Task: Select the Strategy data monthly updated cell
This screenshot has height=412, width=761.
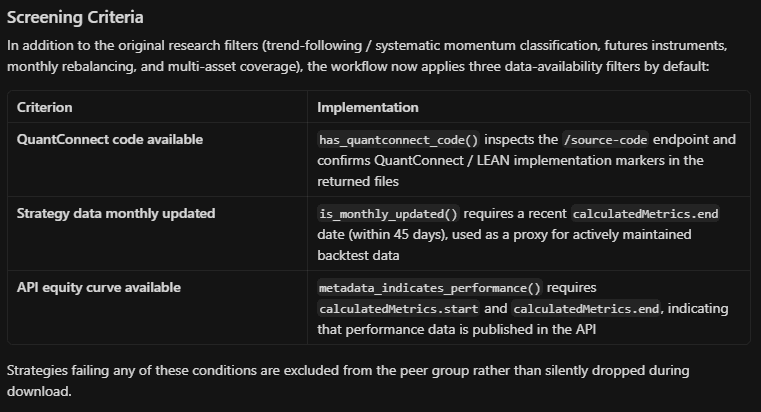Action: (157, 233)
